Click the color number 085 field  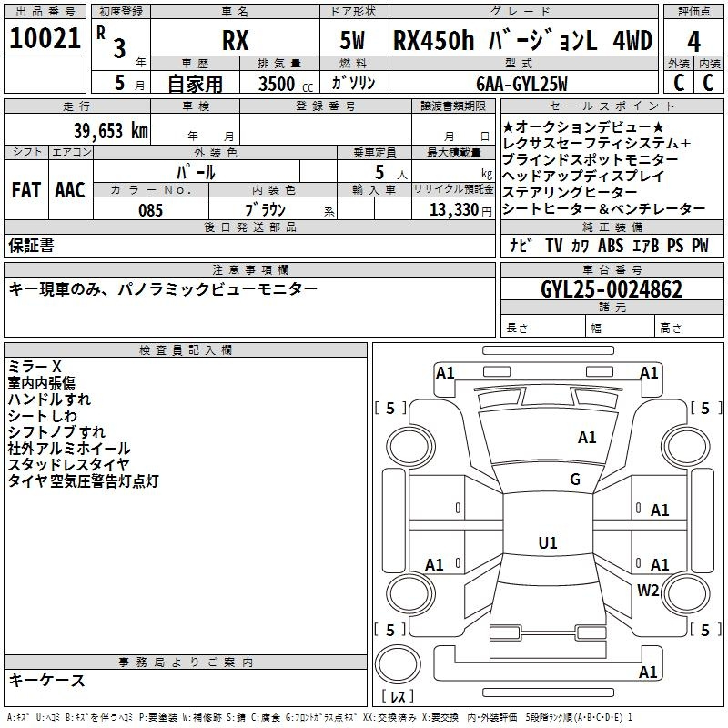[150, 210]
